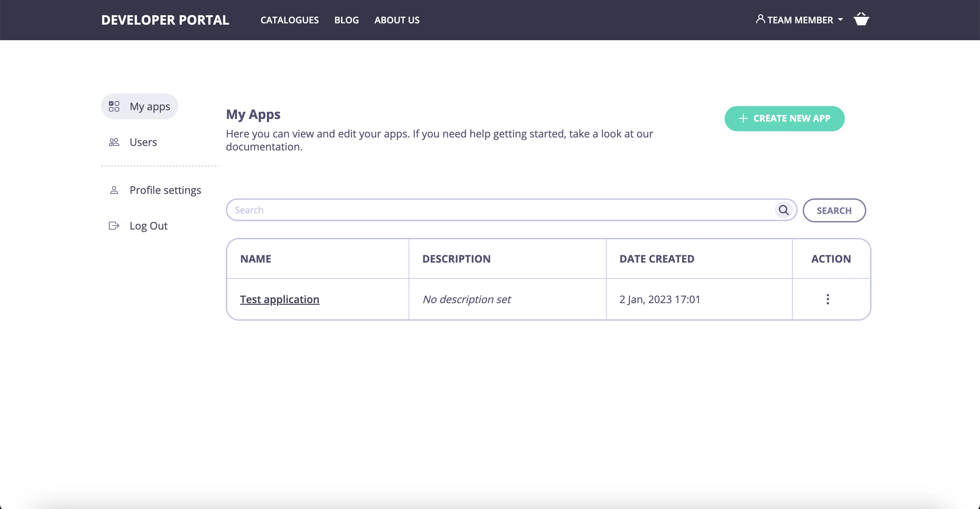The width and height of the screenshot is (980, 509).
Task: Click the Log Out exit icon
Action: [x=113, y=225]
